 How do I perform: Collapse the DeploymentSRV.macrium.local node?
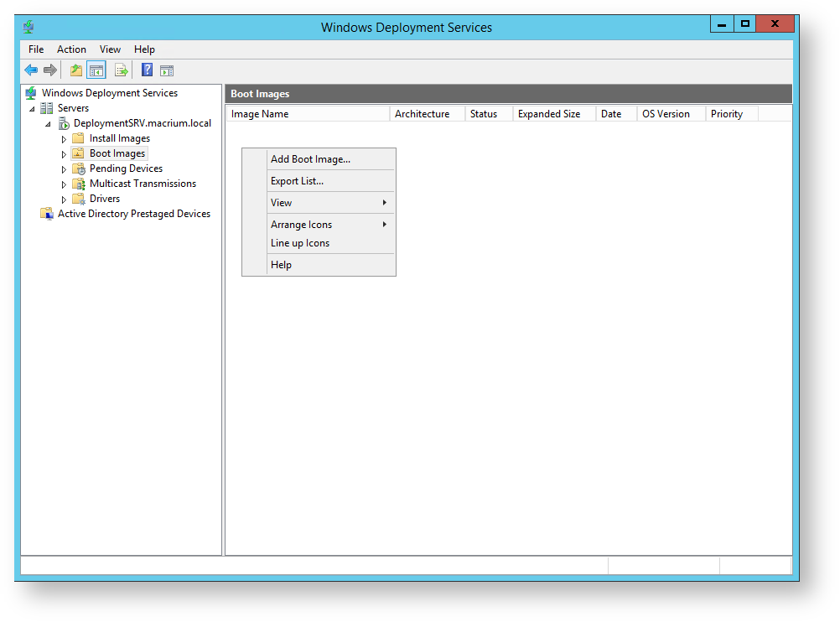pyautogui.click(x=49, y=124)
